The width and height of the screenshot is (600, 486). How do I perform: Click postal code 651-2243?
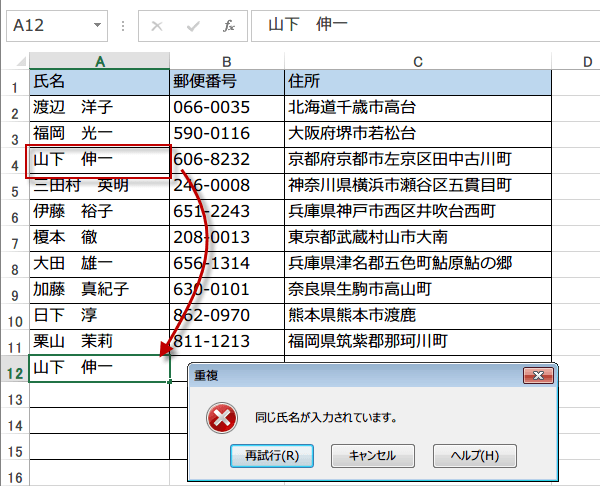point(227,212)
